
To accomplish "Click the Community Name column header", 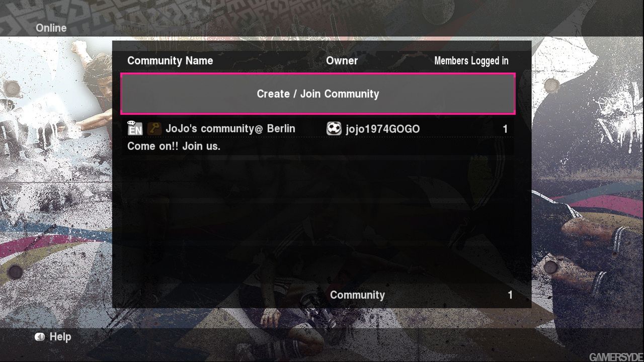I will [x=170, y=61].
